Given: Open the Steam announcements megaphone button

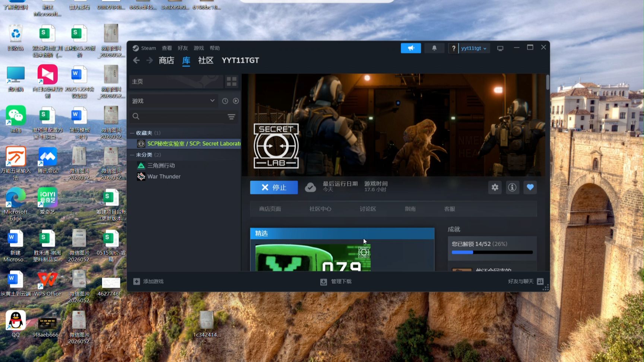Looking at the screenshot, I should coord(411,48).
